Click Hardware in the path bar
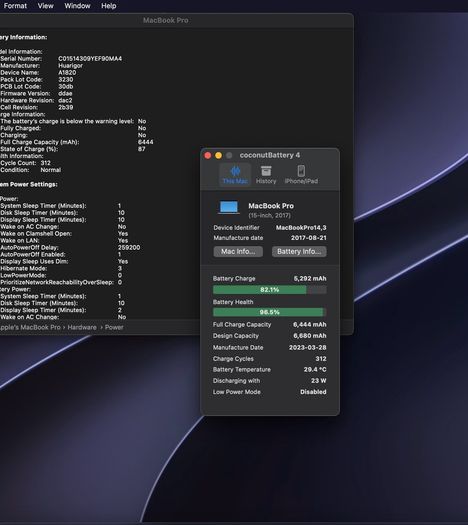Screen dimensions: 468x525 82,327
